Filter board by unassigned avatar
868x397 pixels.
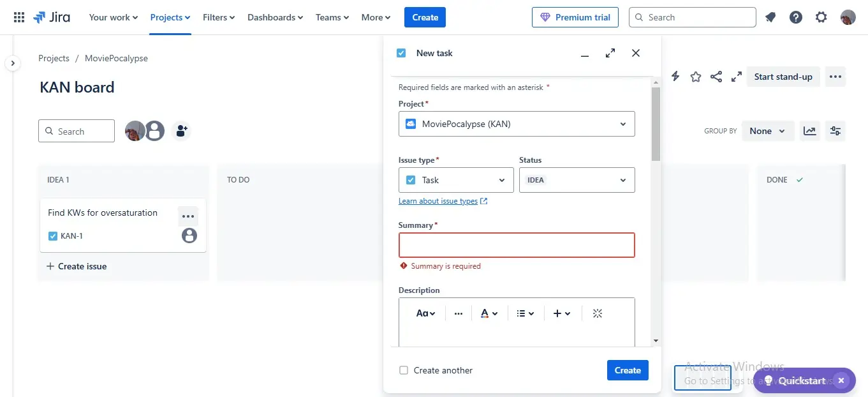point(154,131)
